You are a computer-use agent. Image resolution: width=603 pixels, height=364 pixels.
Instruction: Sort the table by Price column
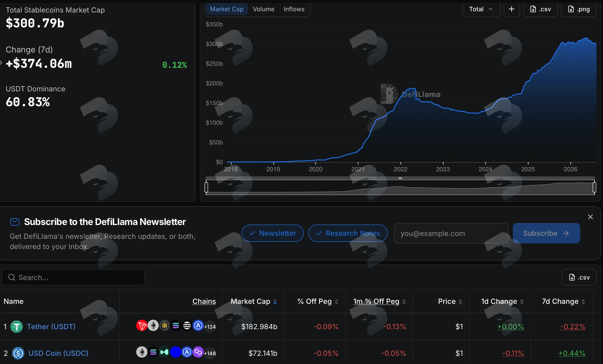(x=450, y=301)
